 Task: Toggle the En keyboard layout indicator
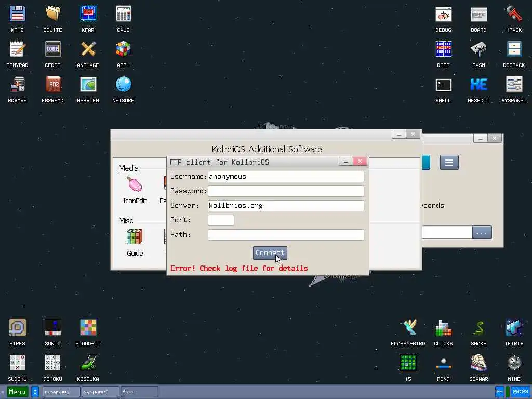click(x=499, y=392)
